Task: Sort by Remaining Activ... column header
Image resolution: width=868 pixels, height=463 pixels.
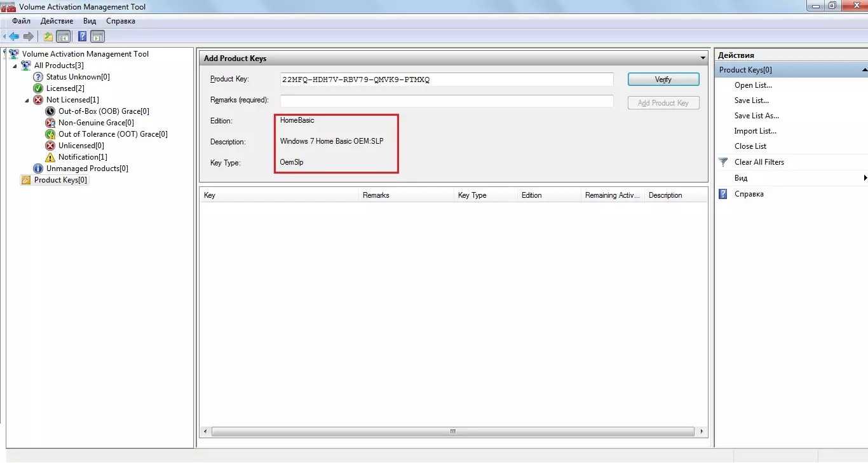Action: pyautogui.click(x=613, y=195)
